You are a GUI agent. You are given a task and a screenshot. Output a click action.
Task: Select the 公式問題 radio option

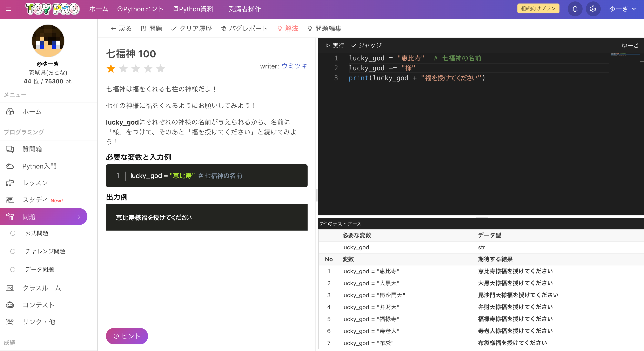(x=13, y=233)
